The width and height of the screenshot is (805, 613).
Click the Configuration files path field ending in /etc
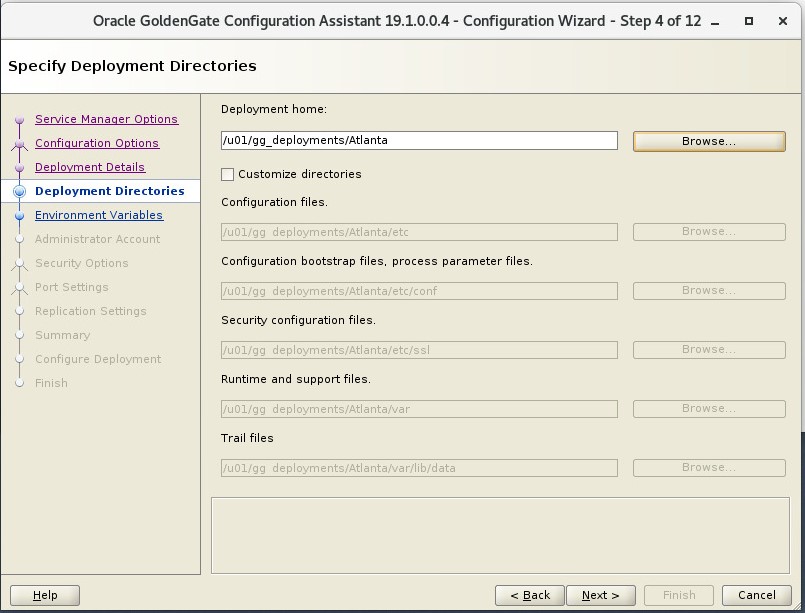click(x=419, y=232)
